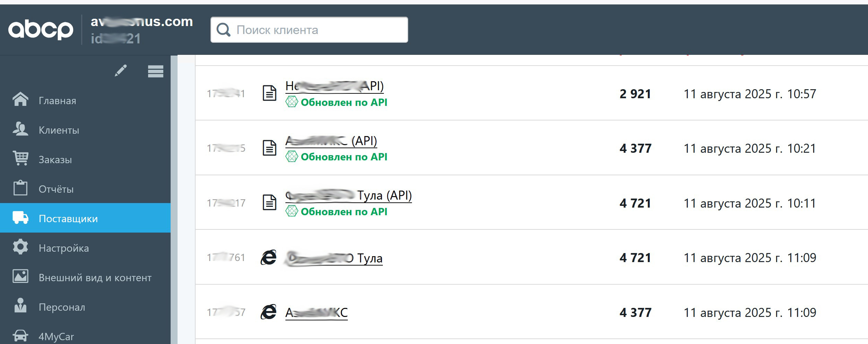
Task: Toggle the sidebar hamburger menu
Action: click(155, 72)
